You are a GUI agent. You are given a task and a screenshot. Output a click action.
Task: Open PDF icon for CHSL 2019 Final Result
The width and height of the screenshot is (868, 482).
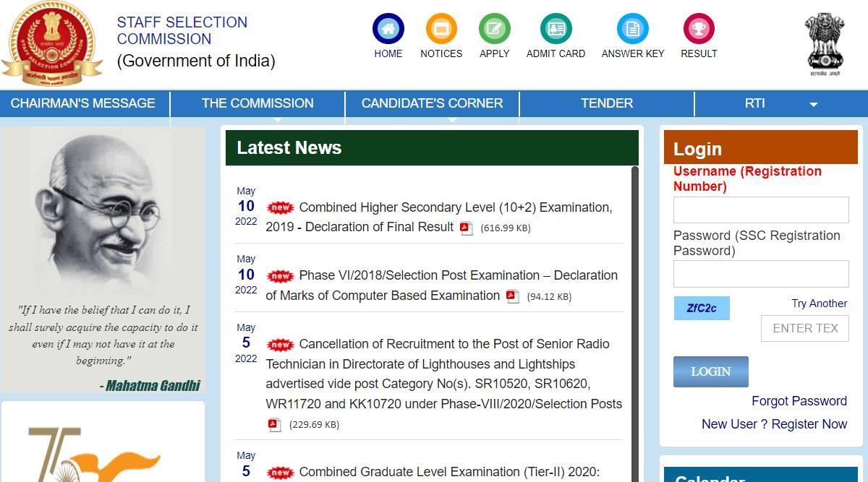[467, 228]
